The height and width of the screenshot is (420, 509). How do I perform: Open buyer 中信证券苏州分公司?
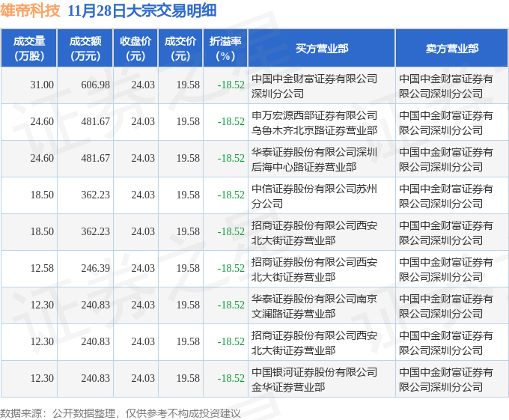(314, 195)
